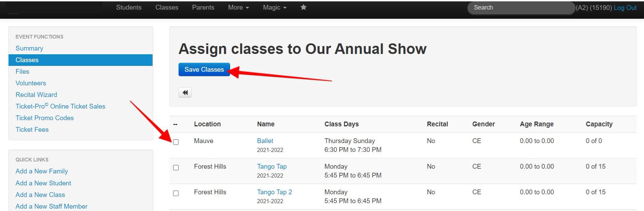644x211 pixels.
Task: Click Add a New Student link
Action: 43,183
